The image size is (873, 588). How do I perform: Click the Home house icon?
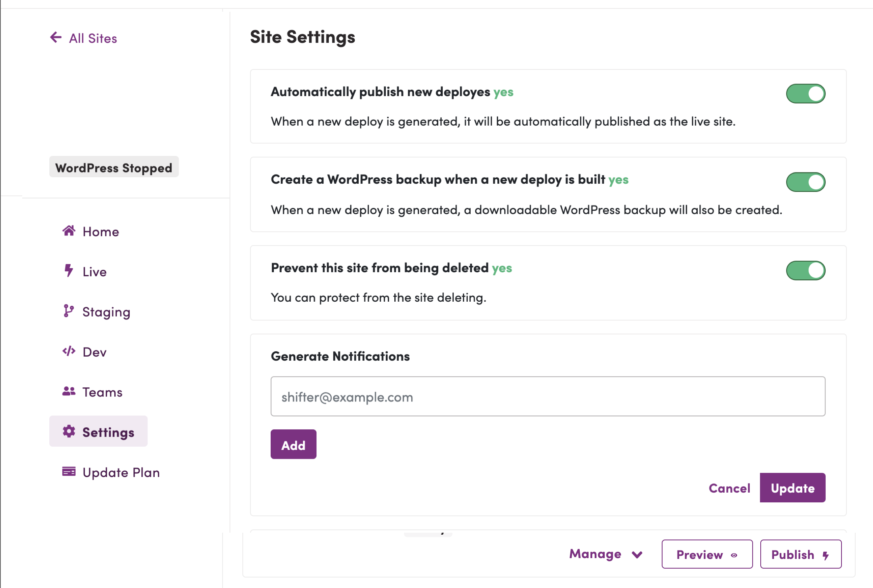[69, 231]
